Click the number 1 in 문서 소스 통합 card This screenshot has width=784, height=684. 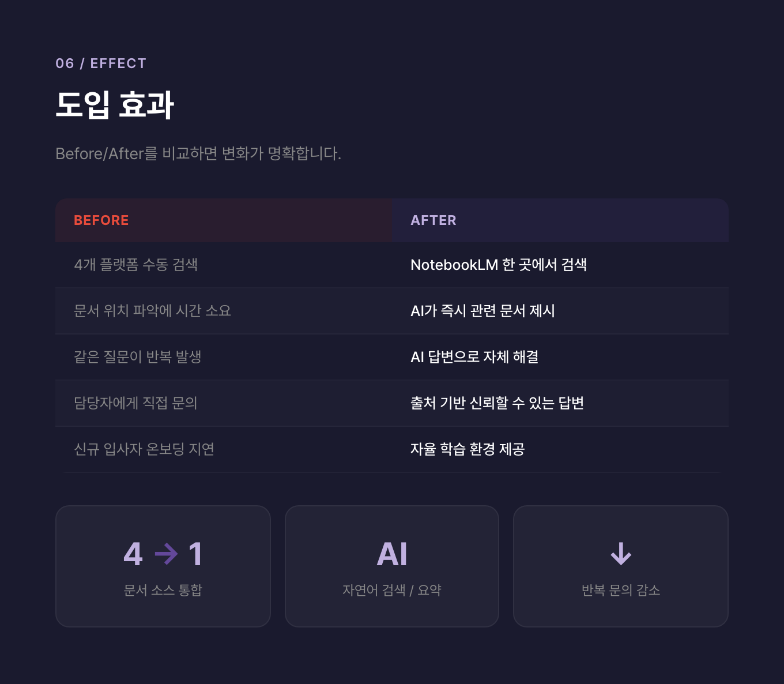click(x=195, y=554)
